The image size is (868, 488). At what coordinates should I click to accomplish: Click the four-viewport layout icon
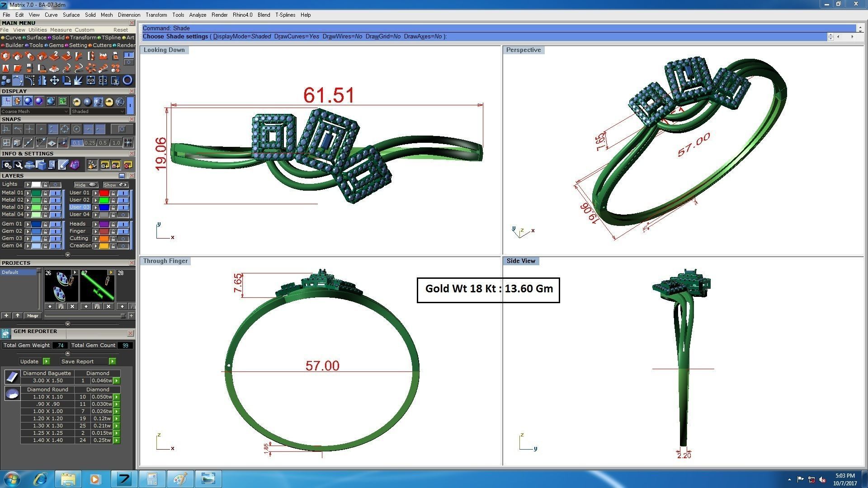tap(62, 101)
